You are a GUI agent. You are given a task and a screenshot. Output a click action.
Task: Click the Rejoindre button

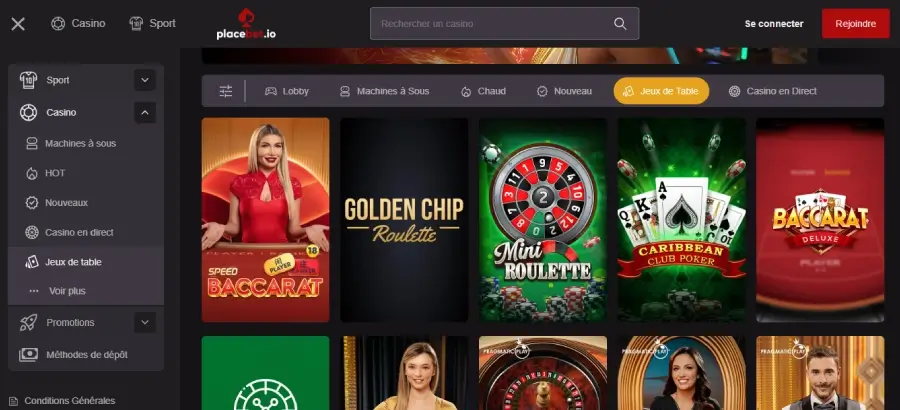(856, 24)
